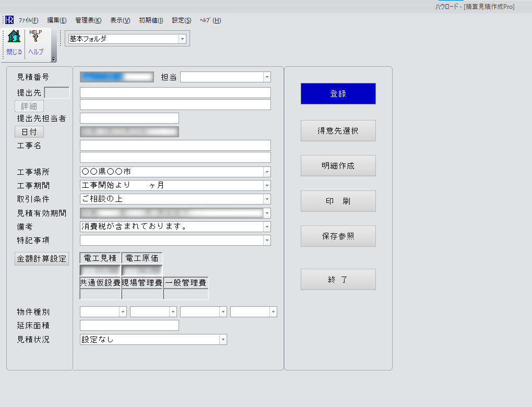
Task: Open the 基本フォルダ dropdown
Action: click(182, 39)
